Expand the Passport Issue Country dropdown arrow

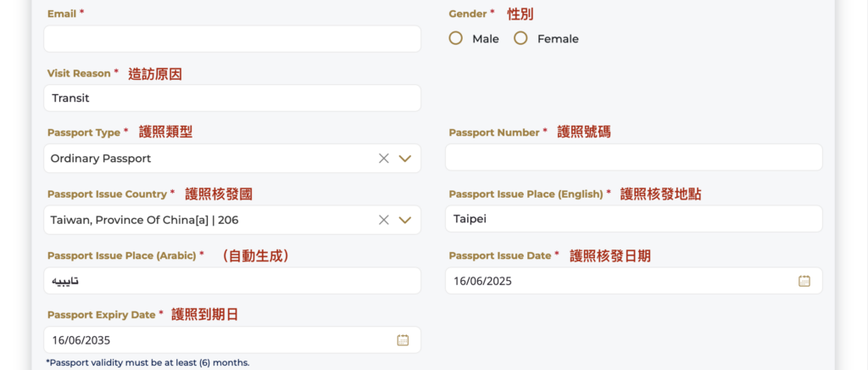(x=404, y=220)
